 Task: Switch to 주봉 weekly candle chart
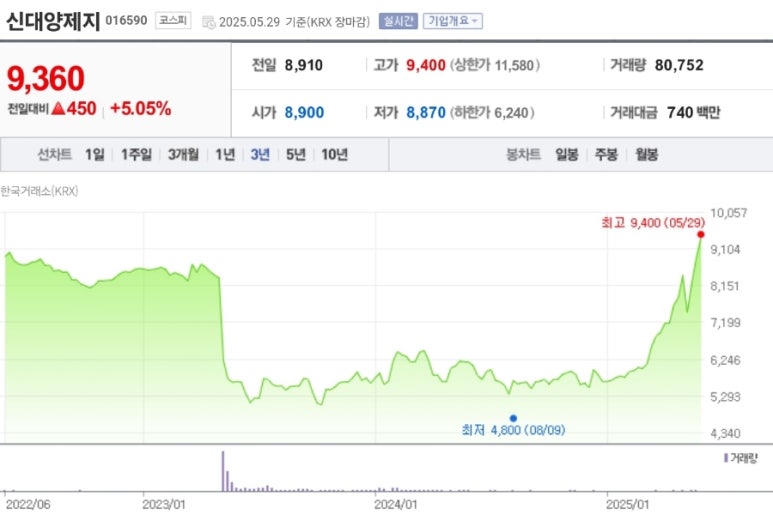[606, 154]
